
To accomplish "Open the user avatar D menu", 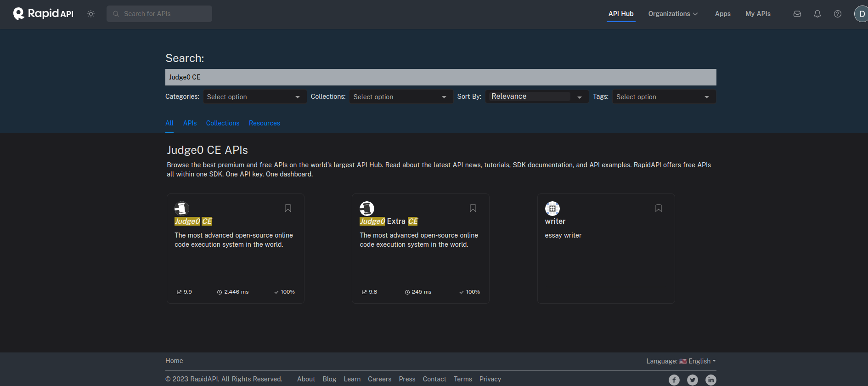I will [862, 14].
